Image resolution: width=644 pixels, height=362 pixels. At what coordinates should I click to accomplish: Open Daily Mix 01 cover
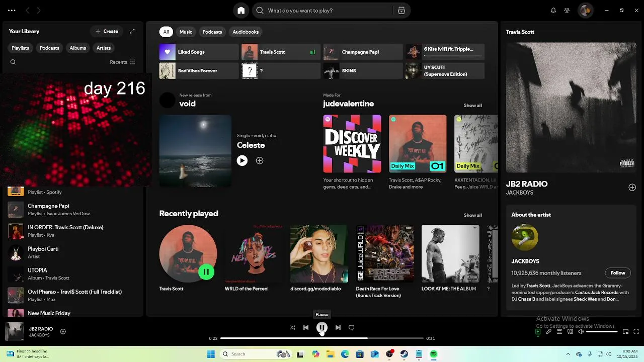tap(418, 144)
